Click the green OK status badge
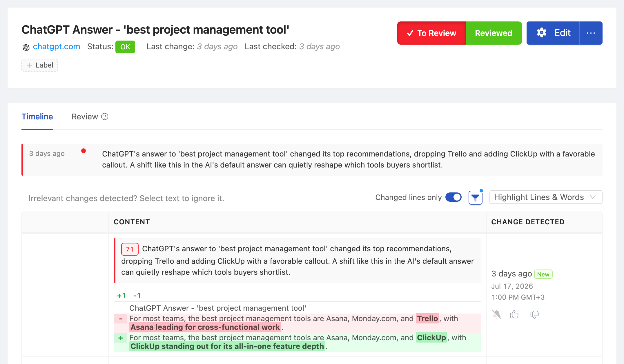The image size is (624, 364). (125, 47)
